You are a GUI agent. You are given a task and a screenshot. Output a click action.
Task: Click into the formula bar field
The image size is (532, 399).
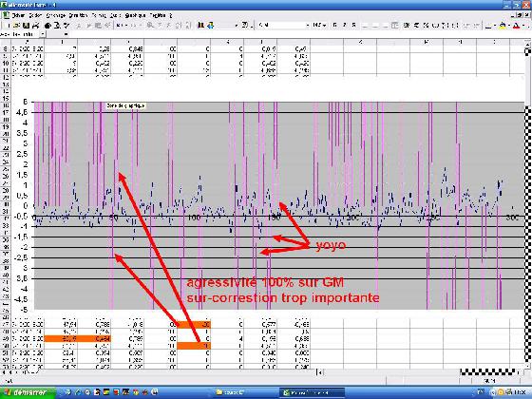[300, 34]
